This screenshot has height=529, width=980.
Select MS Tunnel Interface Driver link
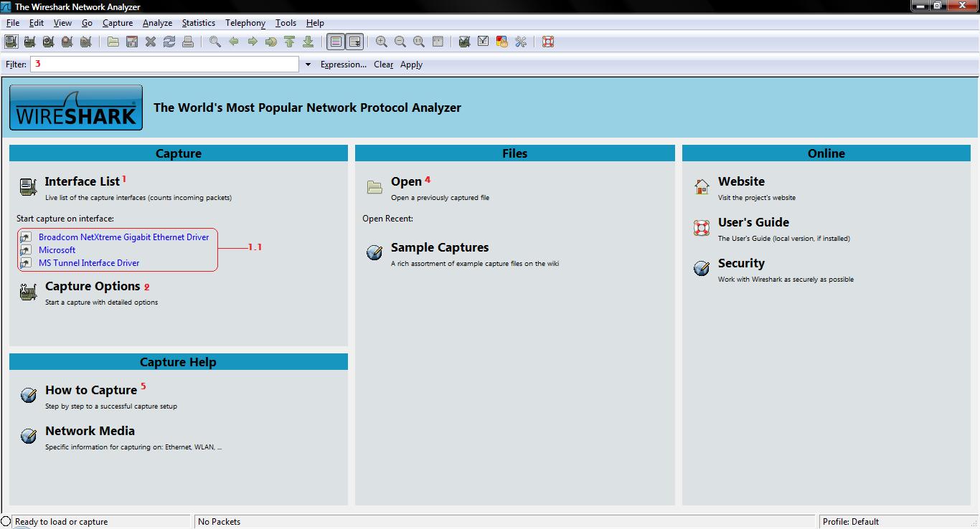(89, 263)
